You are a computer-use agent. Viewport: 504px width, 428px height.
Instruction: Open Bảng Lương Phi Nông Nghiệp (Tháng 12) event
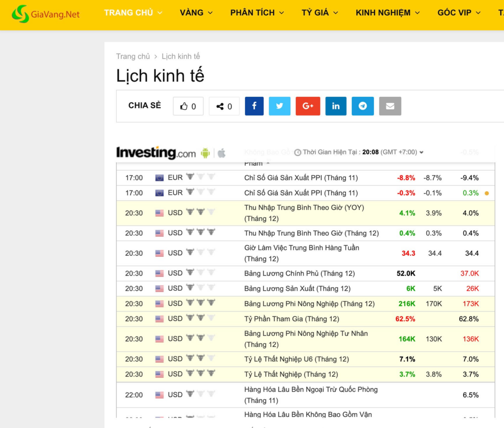309,304
